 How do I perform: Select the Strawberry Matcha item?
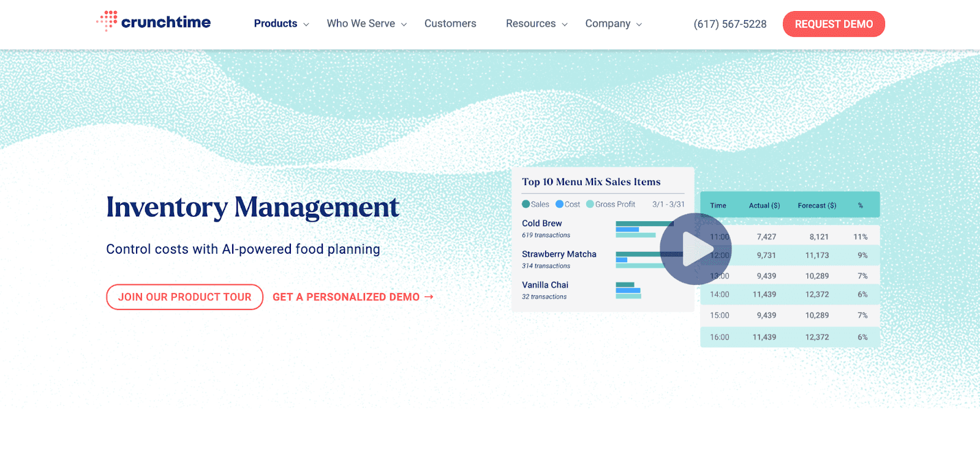(559, 254)
